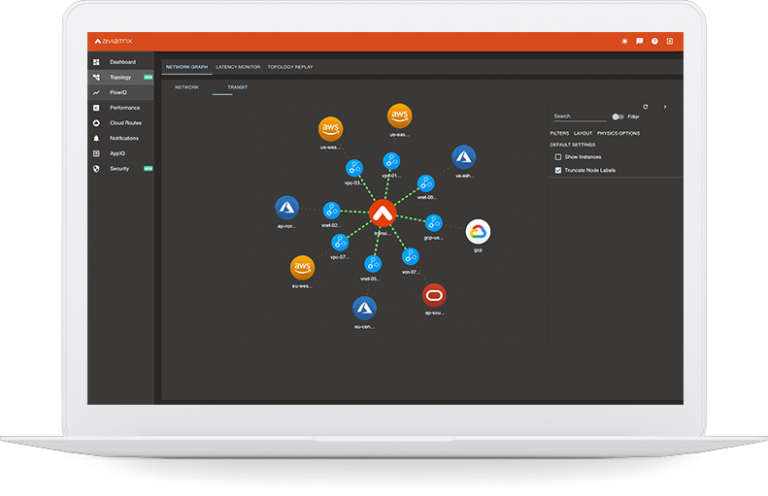
Task: Toggle the Filter switch
Action: pyautogui.click(x=618, y=117)
